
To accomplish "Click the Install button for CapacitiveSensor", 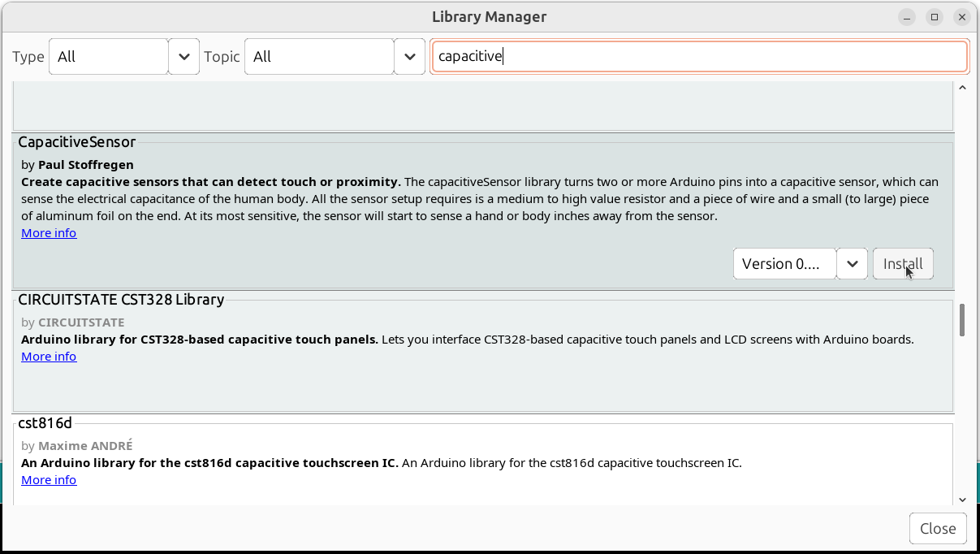I will [x=903, y=264].
